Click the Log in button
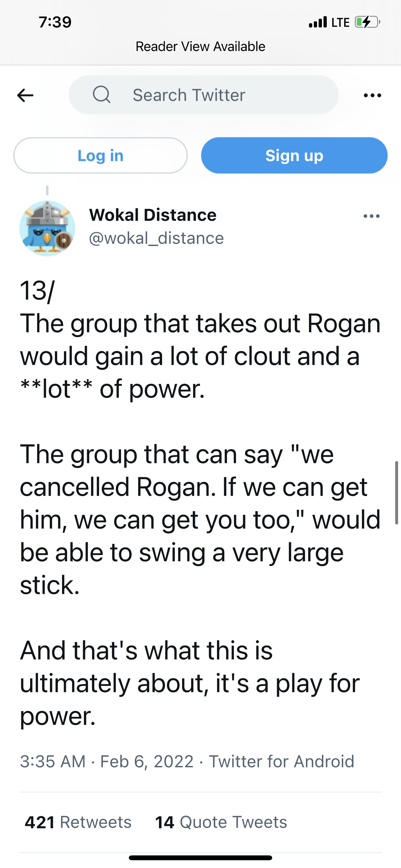Viewport: 401px width, 868px height. tap(100, 155)
